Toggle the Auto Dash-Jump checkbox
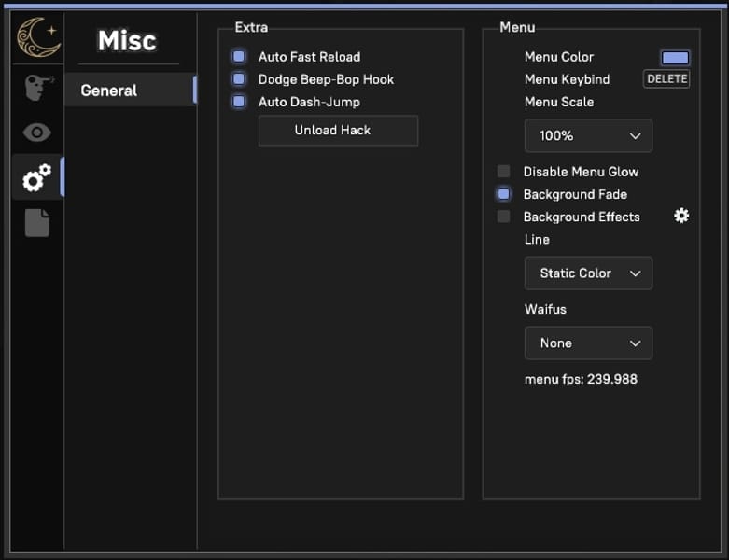Screen dimensions: 729x560 point(239,102)
